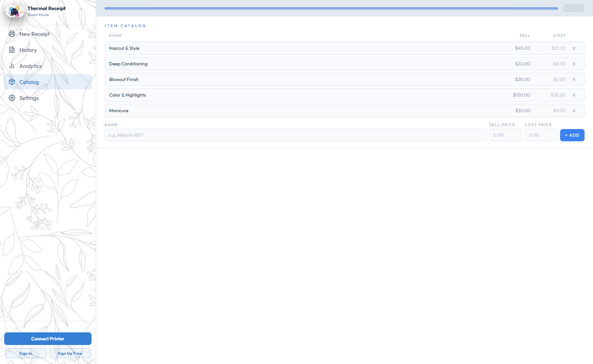Open the Settings page
This screenshot has width=593, height=364.
click(x=48, y=98)
